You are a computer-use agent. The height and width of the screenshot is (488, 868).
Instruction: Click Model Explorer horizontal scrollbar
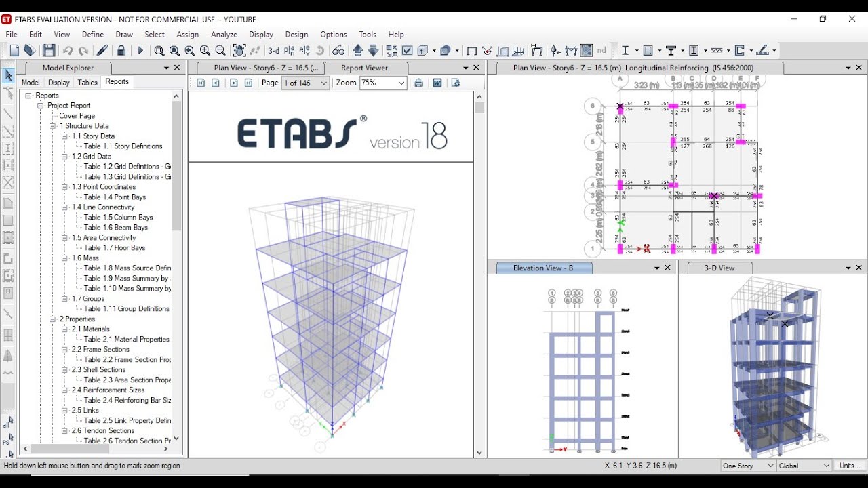(70, 449)
